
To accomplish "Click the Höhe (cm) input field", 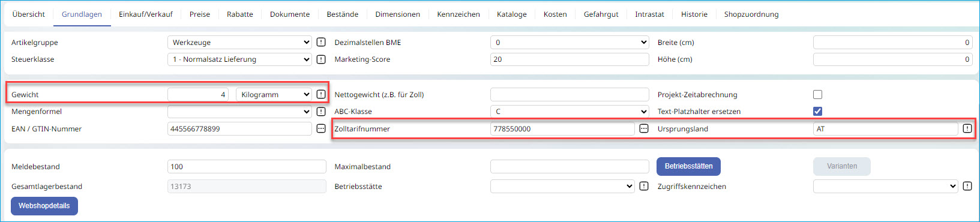I will 892,59.
